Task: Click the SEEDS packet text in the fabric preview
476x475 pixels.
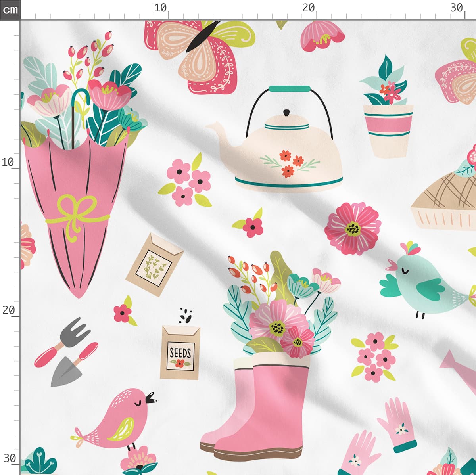Action: pos(180,352)
